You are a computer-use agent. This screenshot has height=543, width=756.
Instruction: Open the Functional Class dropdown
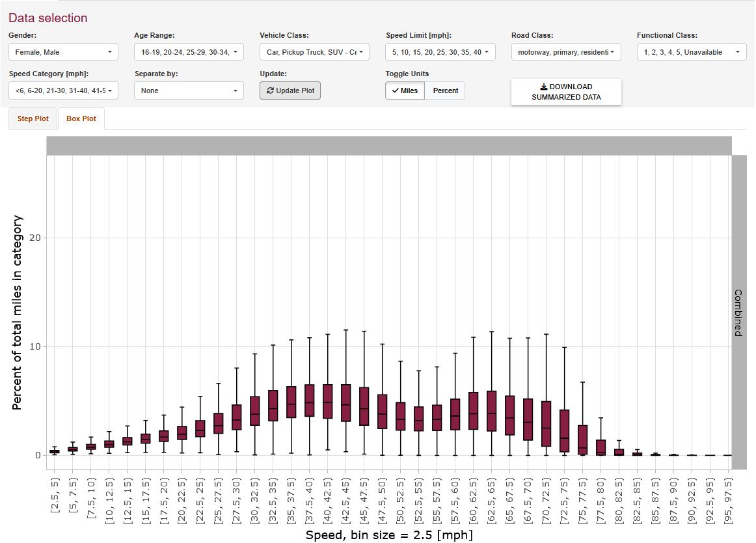(x=692, y=52)
